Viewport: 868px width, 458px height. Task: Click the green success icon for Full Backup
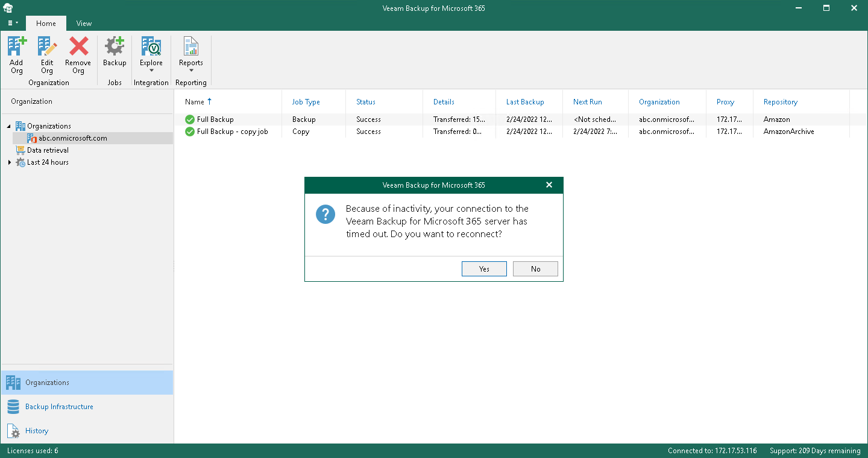[190, 119]
